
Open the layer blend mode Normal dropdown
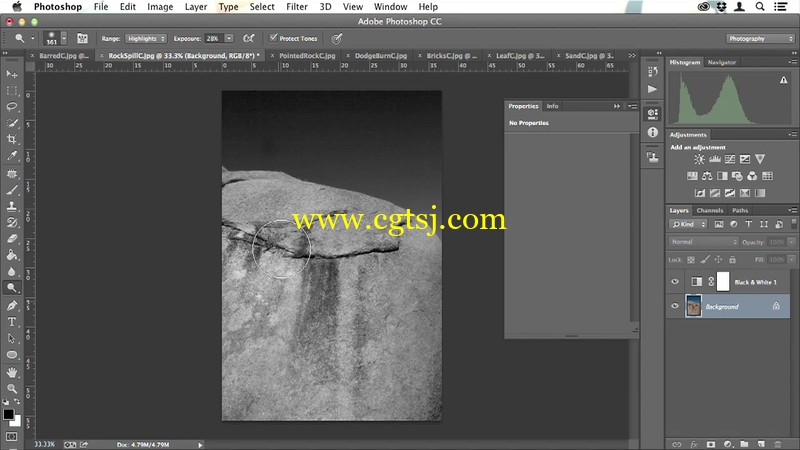[704, 242]
